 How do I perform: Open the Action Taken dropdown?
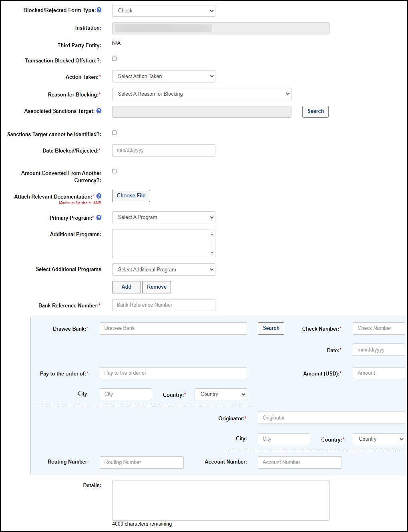[163, 76]
